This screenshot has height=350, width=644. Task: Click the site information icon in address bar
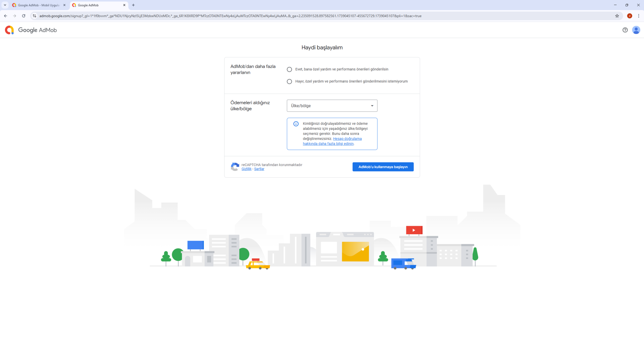[35, 16]
